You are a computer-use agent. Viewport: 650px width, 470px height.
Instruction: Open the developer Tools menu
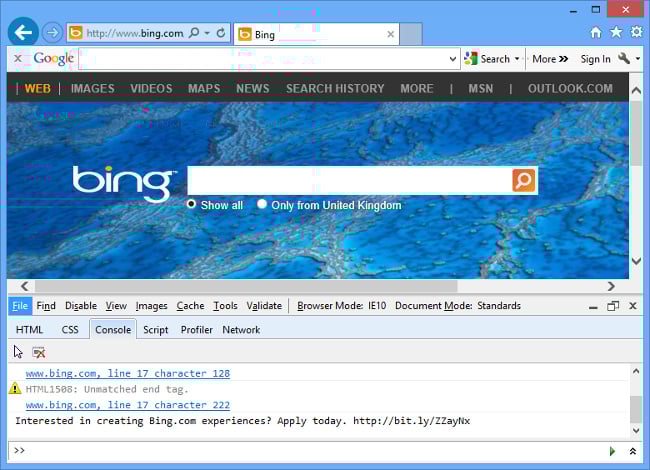226,306
